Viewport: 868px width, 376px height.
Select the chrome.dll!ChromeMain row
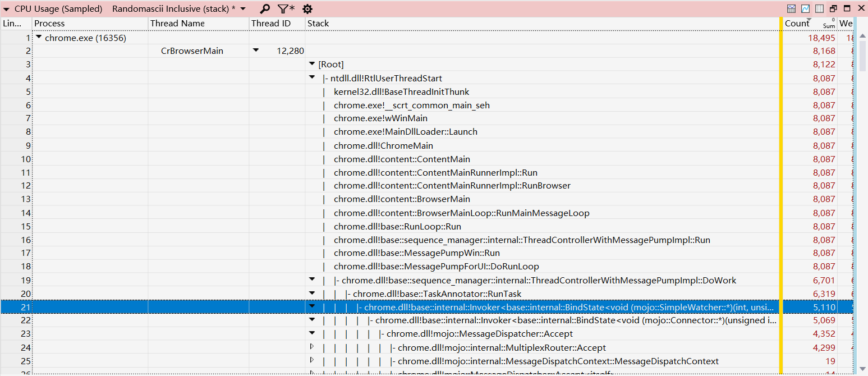pos(426,145)
